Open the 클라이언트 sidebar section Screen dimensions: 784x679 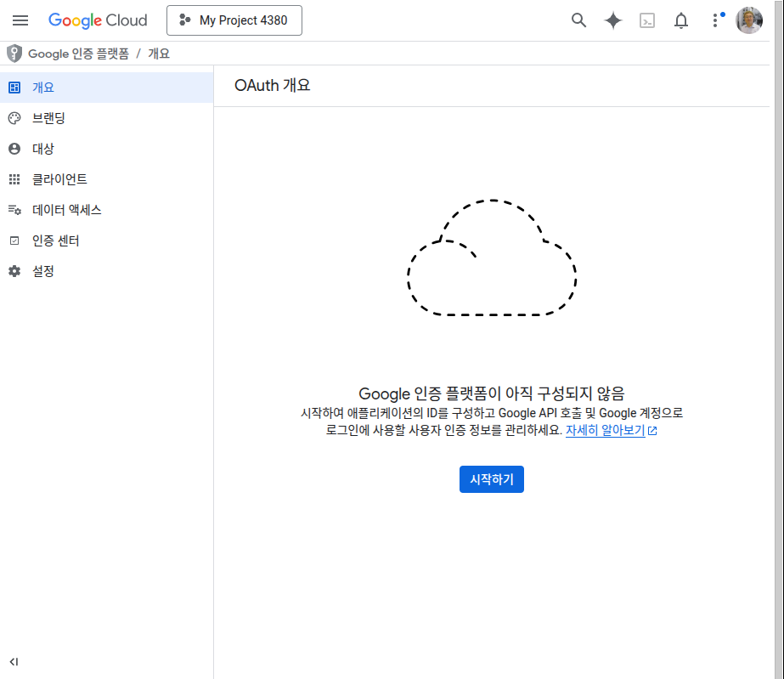point(59,179)
